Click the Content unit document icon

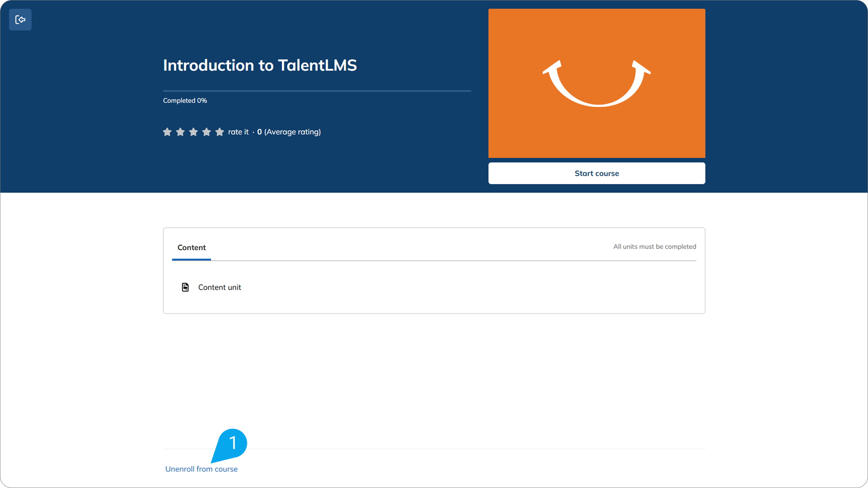pyautogui.click(x=185, y=287)
